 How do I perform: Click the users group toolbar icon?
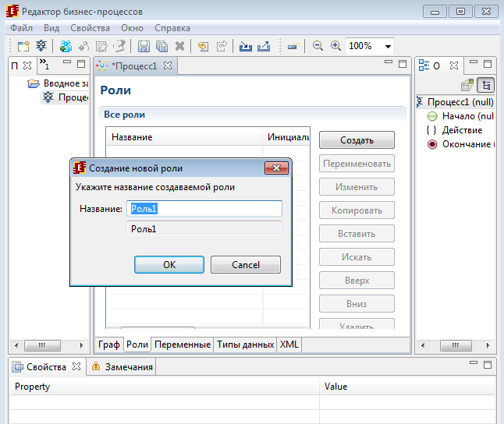click(x=66, y=46)
